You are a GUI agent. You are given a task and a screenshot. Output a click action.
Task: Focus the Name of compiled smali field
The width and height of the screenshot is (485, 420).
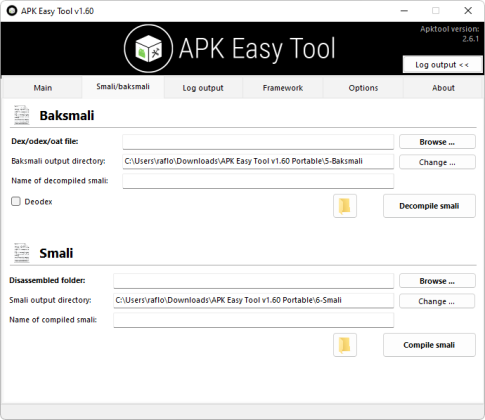pyautogui.click(x=254, y=320)
